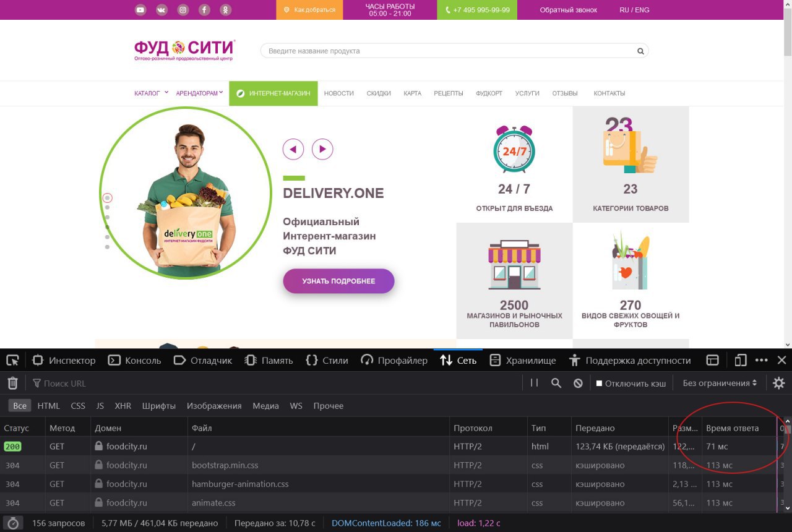Viewport: 792px width, 532px height.
Task: Click the grocery bag fruits icon
Action: coord(630,260)
